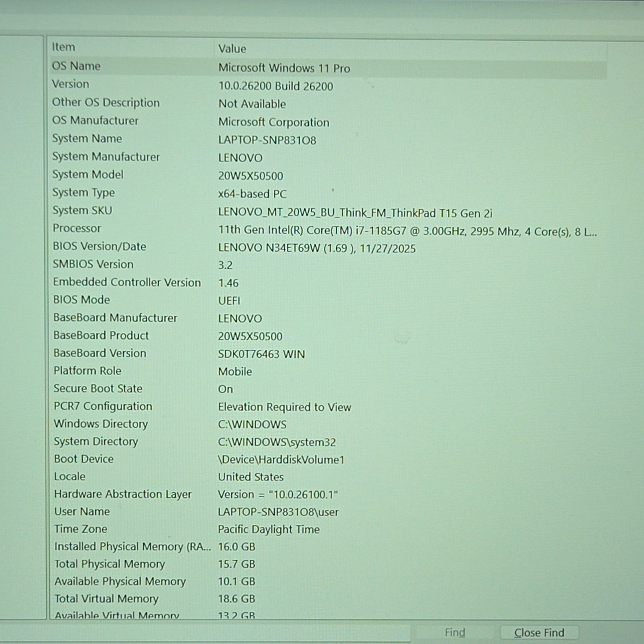Image resolution: width=644 pixels, height=644 pixels.
Task: Select the Time Zone label
Action: tap(81, 529)
